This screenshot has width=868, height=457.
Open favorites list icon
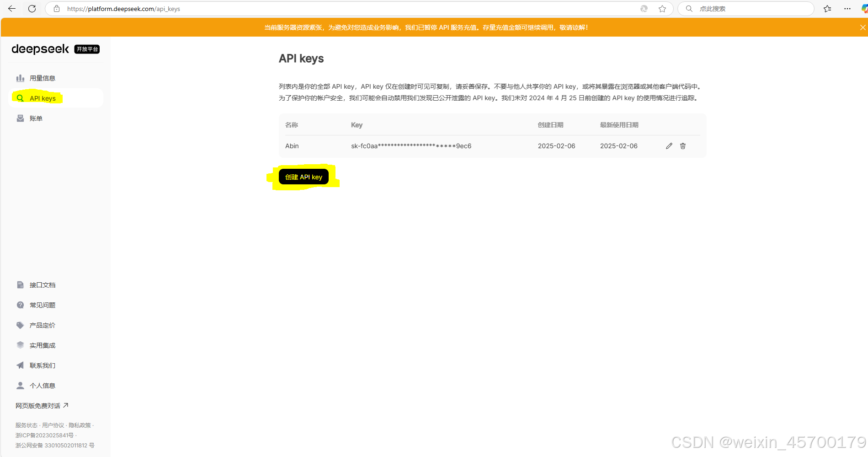(x=827, y=9)
